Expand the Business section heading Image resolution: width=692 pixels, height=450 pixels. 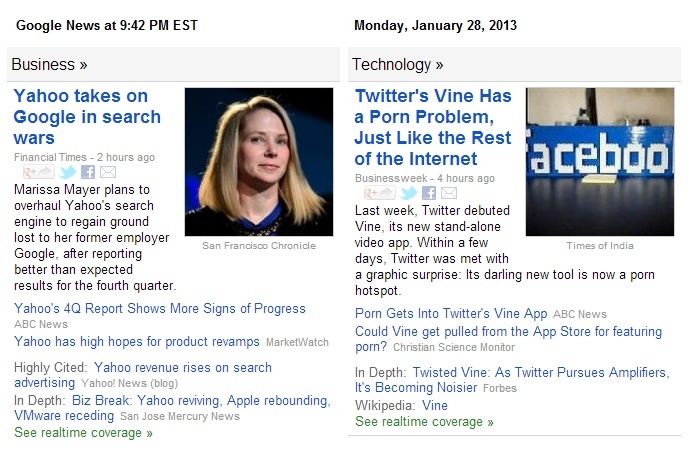point(49,65)
